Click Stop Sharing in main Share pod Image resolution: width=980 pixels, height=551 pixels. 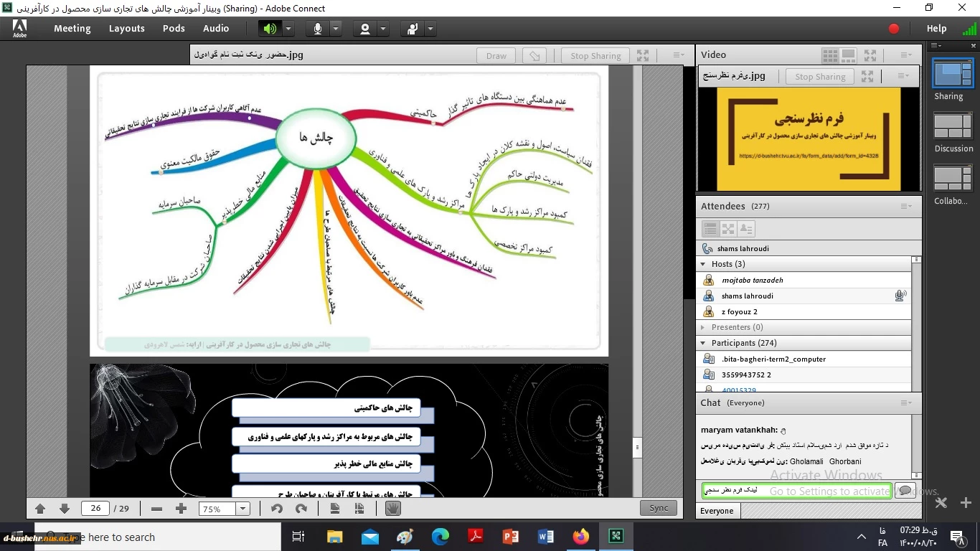[x=595, y=55]
